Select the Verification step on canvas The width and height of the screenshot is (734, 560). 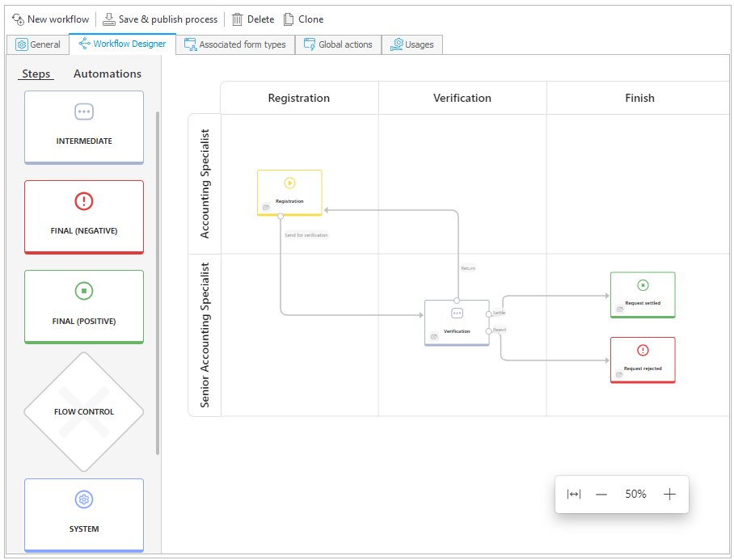457,322
